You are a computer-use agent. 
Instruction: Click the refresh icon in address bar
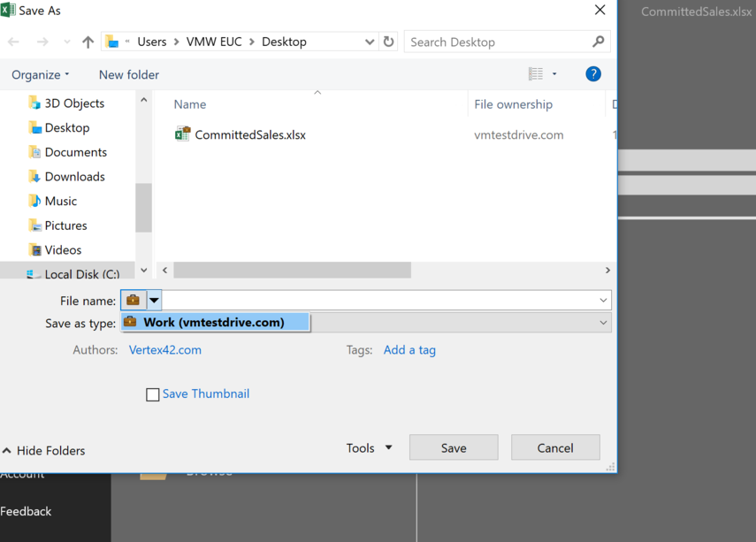point(388,42)
